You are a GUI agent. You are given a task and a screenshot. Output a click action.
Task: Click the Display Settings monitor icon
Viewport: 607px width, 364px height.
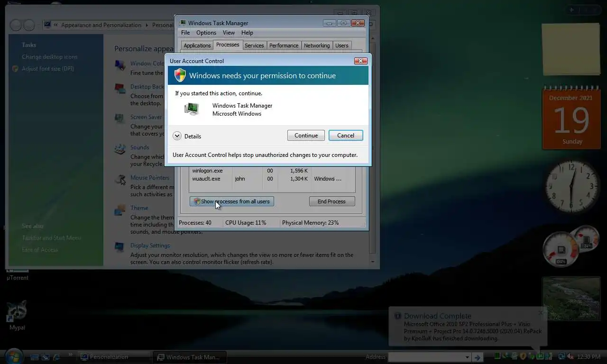pos(120,247)
